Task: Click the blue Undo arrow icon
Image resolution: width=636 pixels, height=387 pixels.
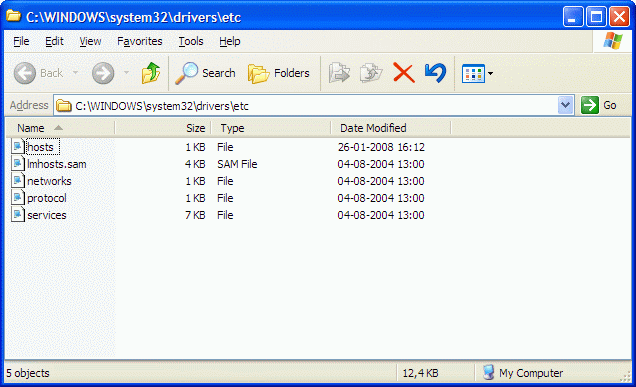Action: tap(435, 73)
